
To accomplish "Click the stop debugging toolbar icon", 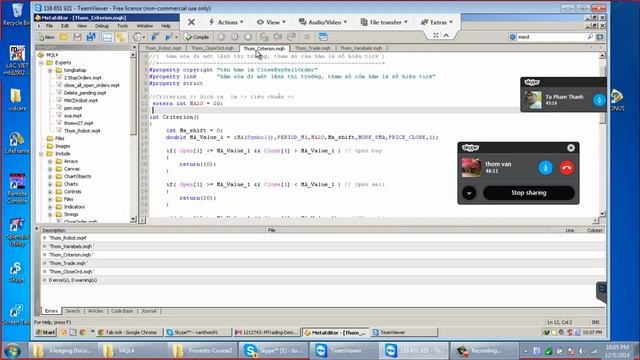I will [248, 37].
